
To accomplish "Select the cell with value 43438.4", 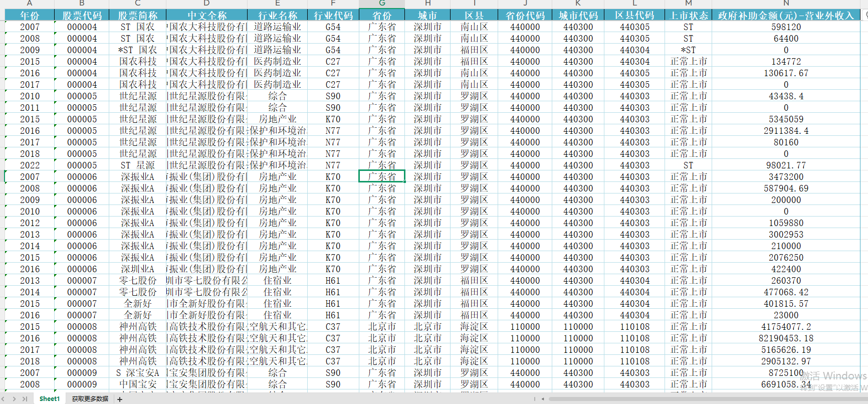I will coord(786,96).
